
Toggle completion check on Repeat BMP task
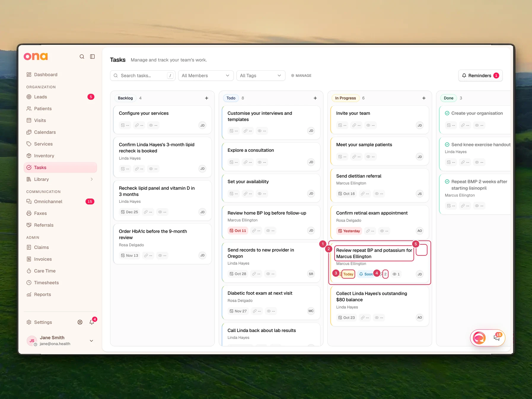pyautogui.click(x=447, y=182)
